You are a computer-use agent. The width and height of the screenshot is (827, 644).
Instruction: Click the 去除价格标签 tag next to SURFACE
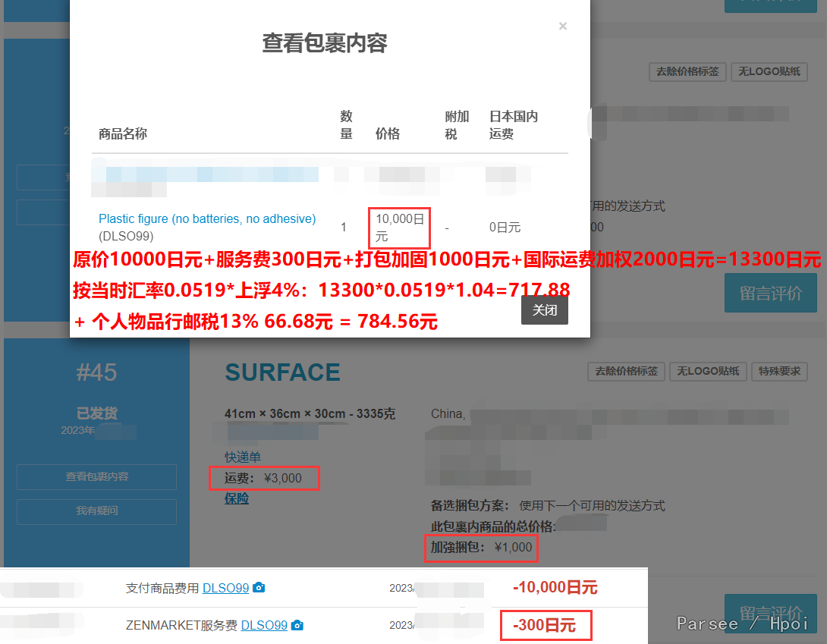626,372
